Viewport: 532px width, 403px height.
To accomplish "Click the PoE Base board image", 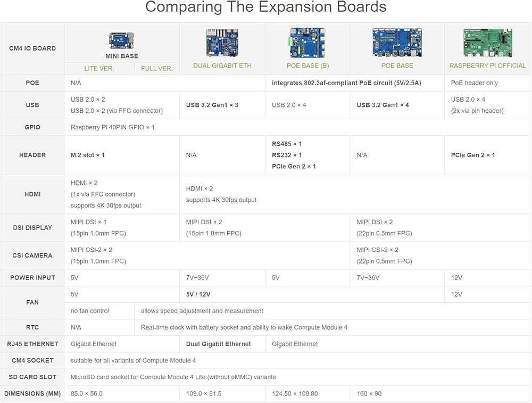I will [397, 43].
